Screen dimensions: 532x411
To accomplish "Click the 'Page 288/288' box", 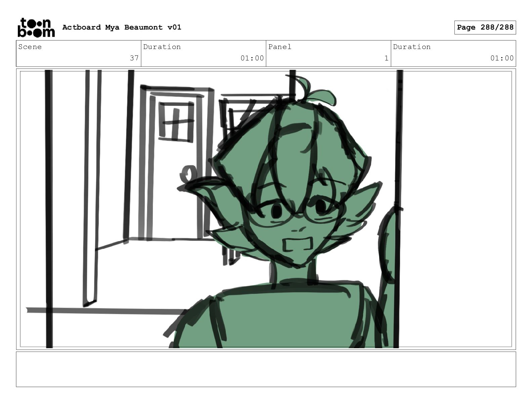I will pos(485,28).
